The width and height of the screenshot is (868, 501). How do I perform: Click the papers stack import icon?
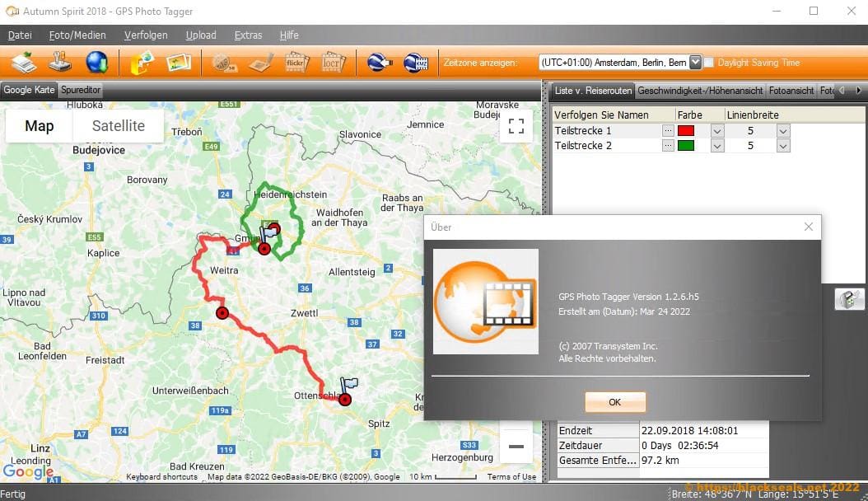click(x=24, y=63)
